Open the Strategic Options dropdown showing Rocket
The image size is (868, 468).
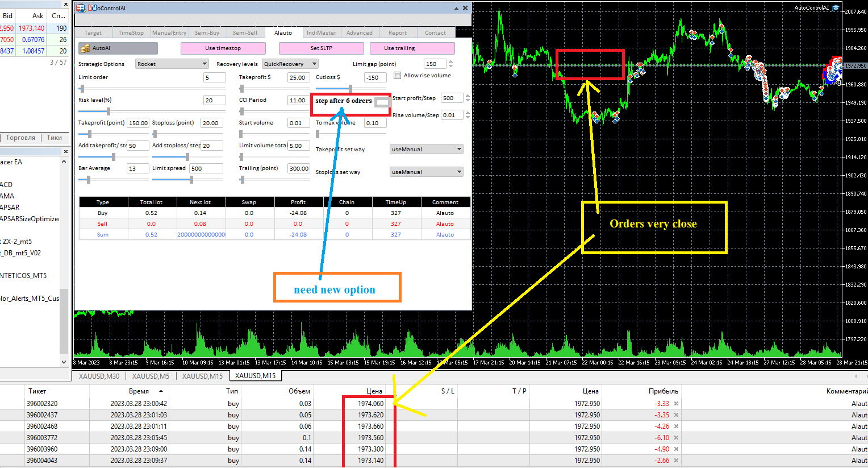pos(172,64)
